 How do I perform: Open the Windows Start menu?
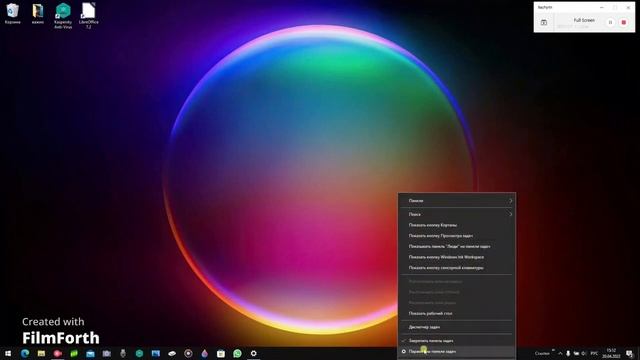click(8, 353)
